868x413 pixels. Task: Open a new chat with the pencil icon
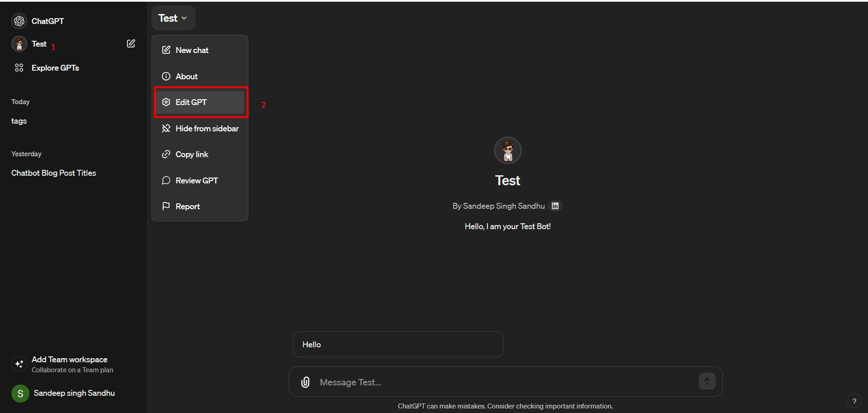pyautogui.click(x=130, y=43)
